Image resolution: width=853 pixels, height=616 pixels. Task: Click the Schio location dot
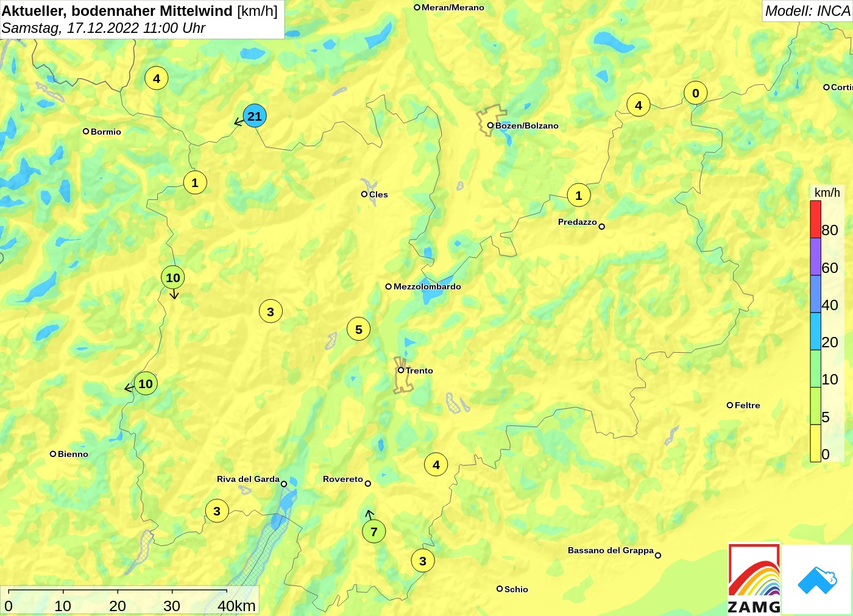pos(500,589)
